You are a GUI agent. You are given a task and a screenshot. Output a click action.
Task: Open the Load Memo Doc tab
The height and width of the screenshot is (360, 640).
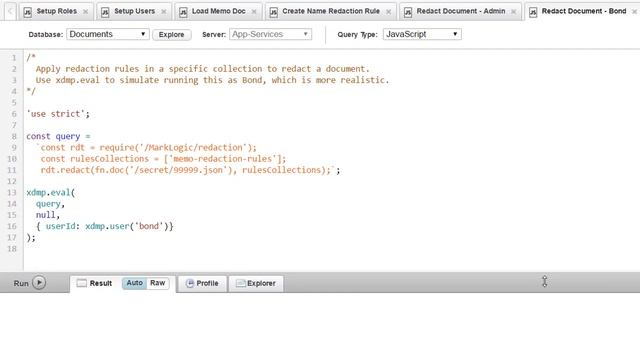pos(218,11)
